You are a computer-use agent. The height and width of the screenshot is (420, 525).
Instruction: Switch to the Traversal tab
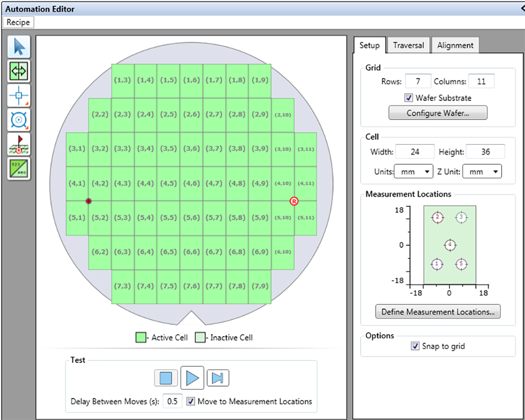(408, 45)
